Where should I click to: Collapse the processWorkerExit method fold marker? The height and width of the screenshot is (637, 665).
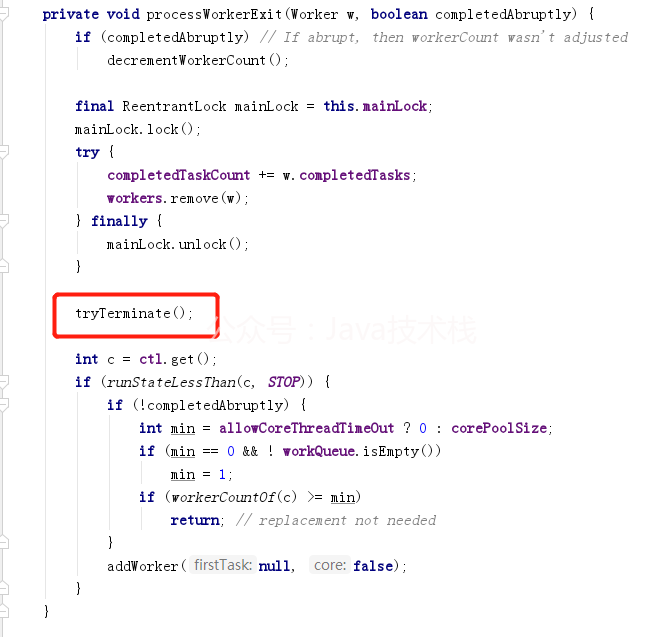coord(3,14)
